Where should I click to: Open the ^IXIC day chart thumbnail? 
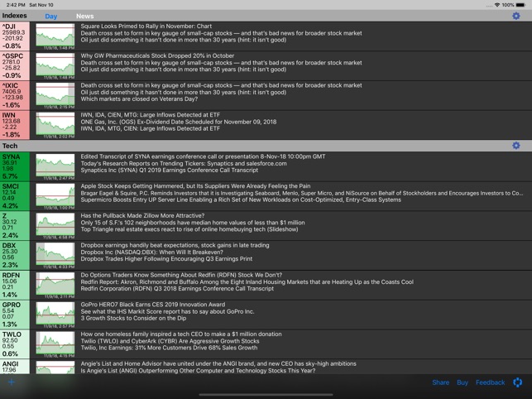pos(55,95)
